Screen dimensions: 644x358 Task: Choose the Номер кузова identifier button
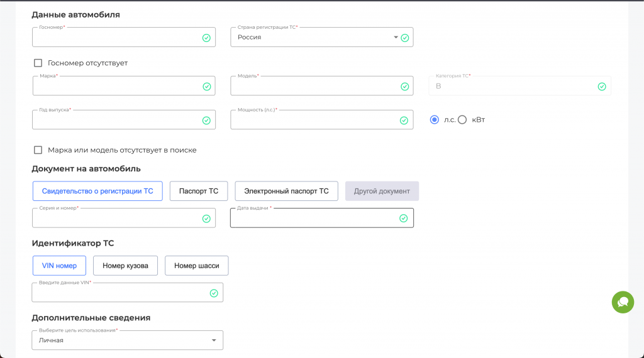(125, 266)
